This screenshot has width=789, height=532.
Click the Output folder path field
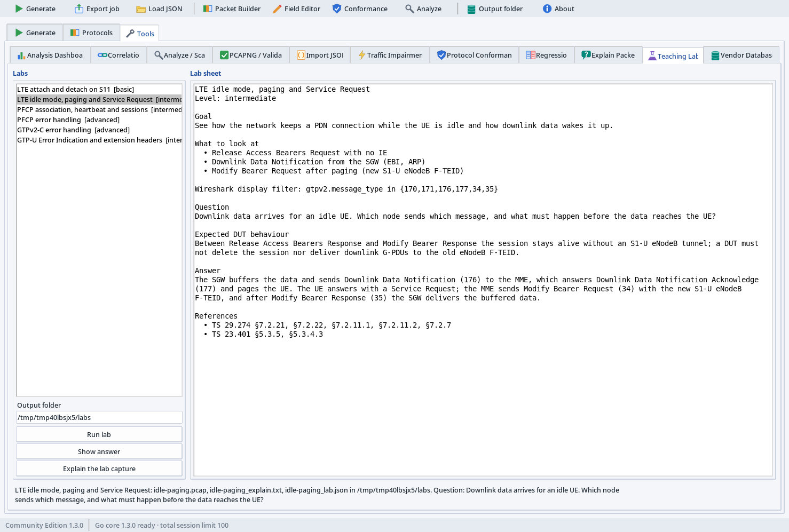click(99, 417)
